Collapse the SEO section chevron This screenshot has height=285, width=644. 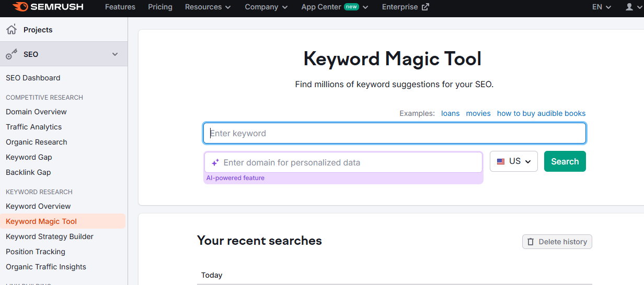(115, 54)
